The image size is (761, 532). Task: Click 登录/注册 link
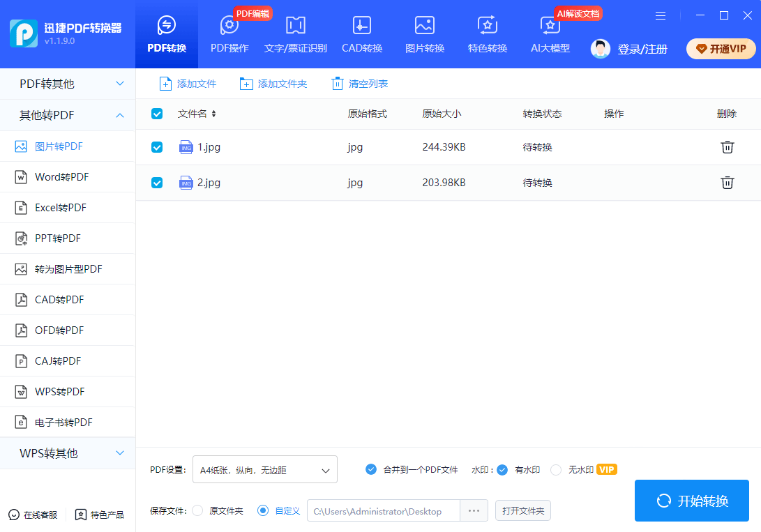point(642,49)
